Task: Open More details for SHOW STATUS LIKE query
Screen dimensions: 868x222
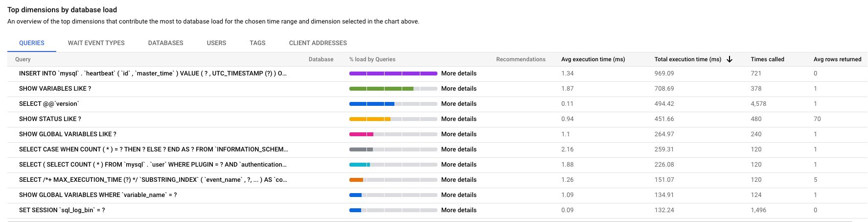Action: 458,119
